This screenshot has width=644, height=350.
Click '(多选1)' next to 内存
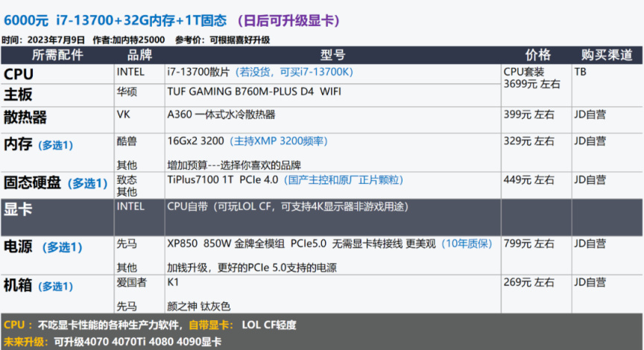55,145
